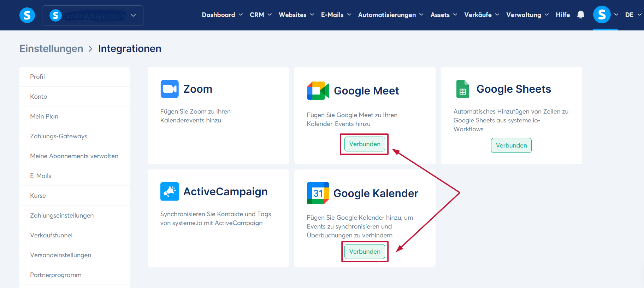Viewport: 644px width, 288px height.
Task: Click the Google Sheets icon
Action: click(x=463, y=89)
